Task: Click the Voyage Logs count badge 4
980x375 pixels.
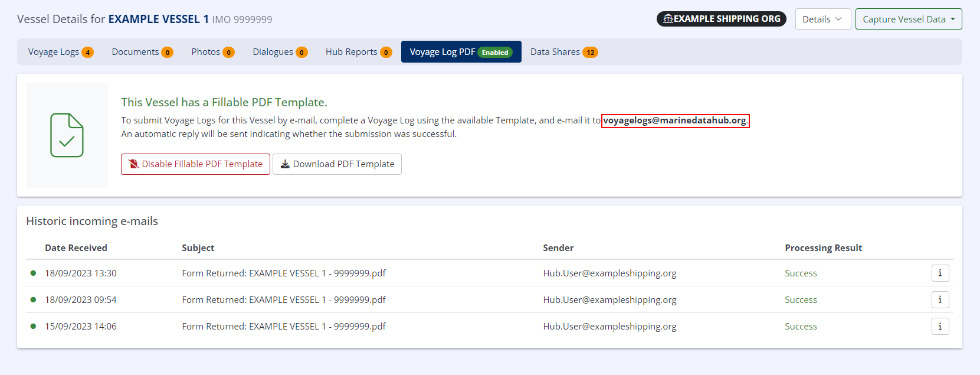Action: 87,53
